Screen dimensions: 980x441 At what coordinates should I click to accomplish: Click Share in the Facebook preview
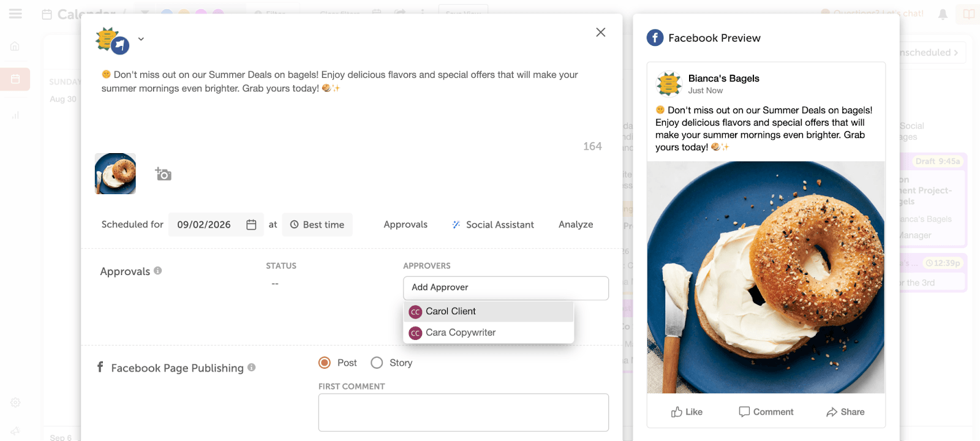(x=845, y=412)
